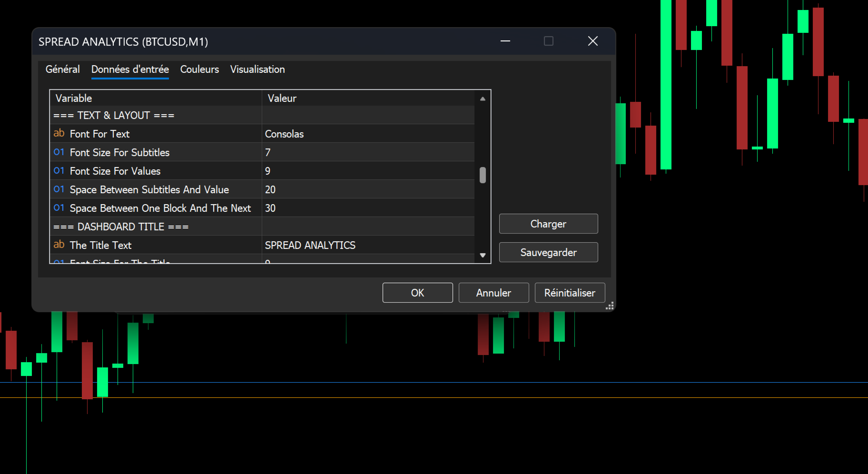Click the scroll down arrow in variables list
Screen dimensions: 868x474
483,255
